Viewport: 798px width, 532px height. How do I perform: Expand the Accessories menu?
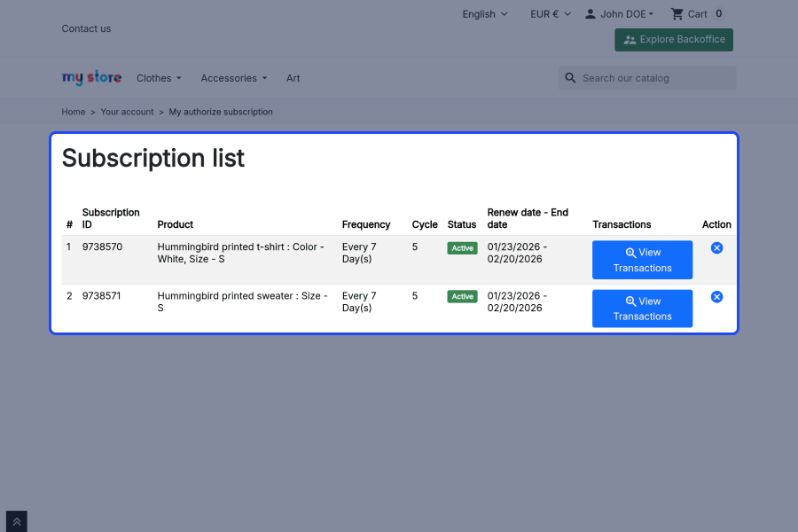(x=233, y=78)
